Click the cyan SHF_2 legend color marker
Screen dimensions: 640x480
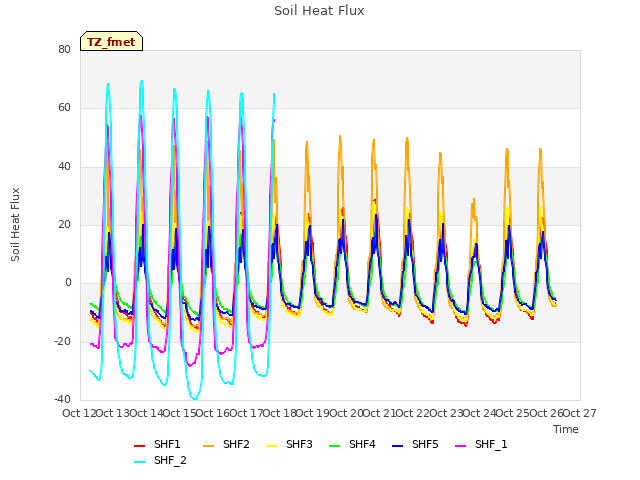pyautogui.click(x=140, y=462)
